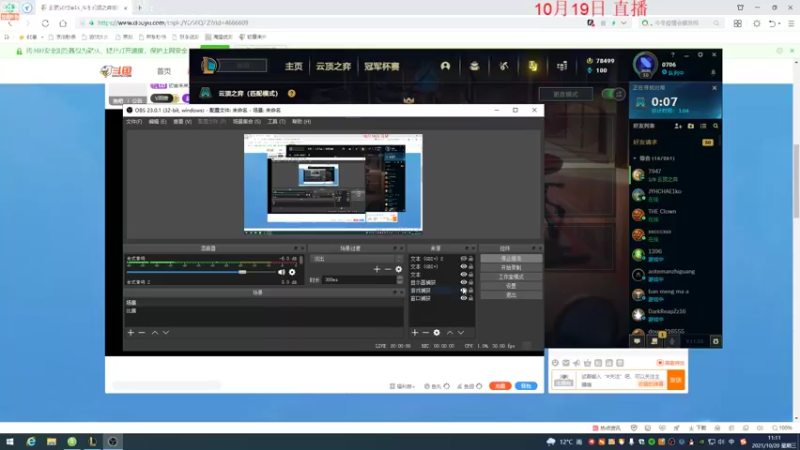Select 显示器捕获 source row
This screenshot has width=800, height=450.
click(x=441, y=282)
